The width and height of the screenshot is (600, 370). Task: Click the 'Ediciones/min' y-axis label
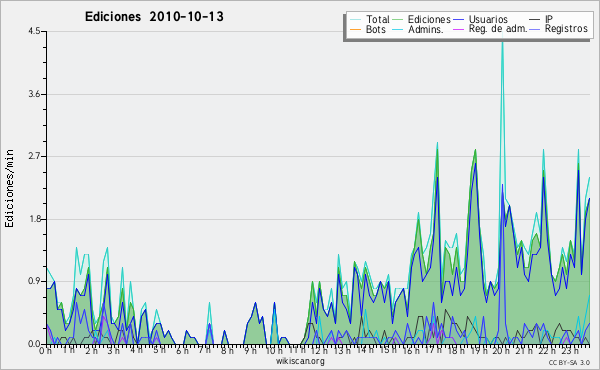point(9,188)
